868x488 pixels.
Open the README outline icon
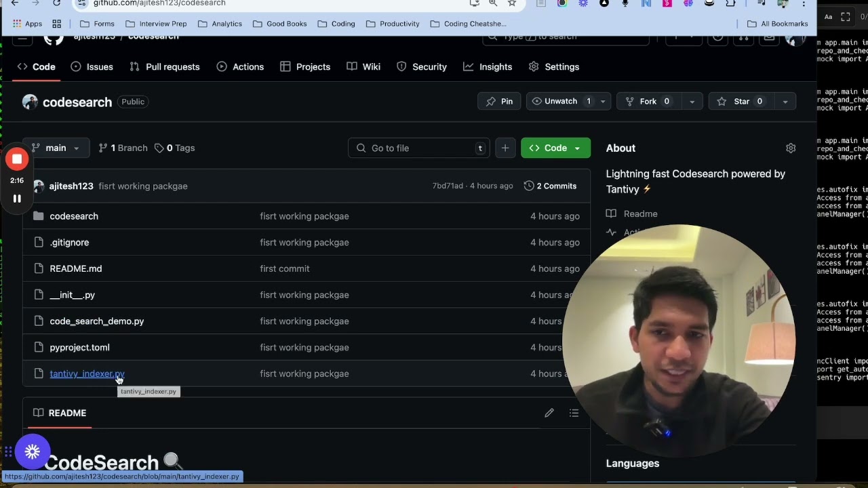point(574,413)
